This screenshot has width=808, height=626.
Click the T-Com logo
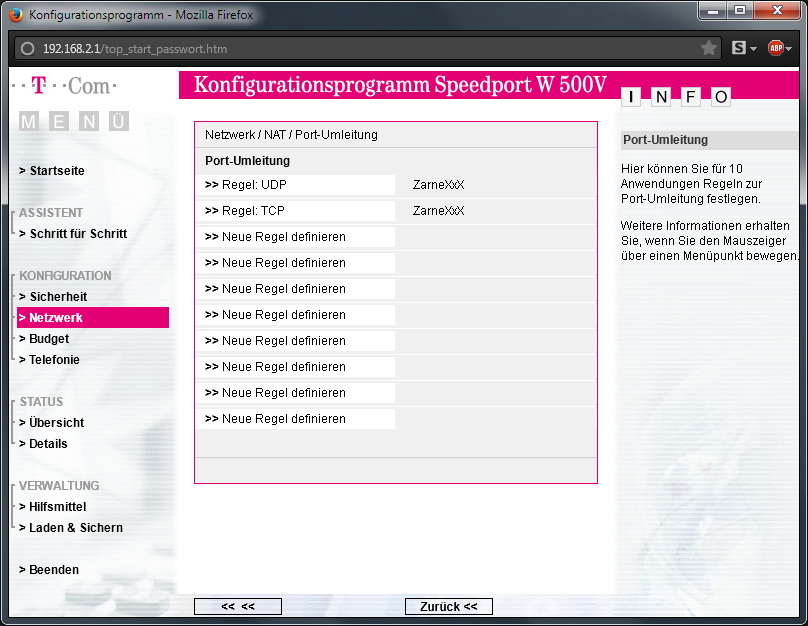tap(64, 86)
